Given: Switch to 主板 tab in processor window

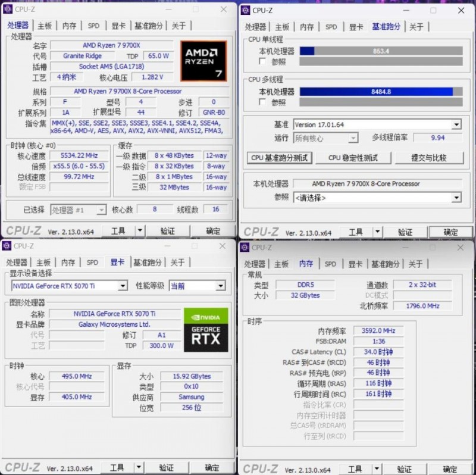Looking at the screenshot, I should (x=45, y=26).
